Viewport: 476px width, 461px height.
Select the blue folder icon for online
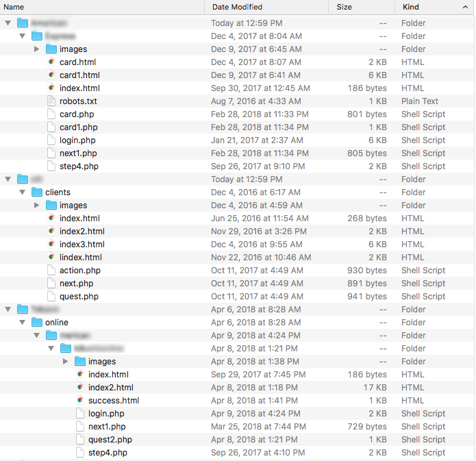tap(37, 323)
